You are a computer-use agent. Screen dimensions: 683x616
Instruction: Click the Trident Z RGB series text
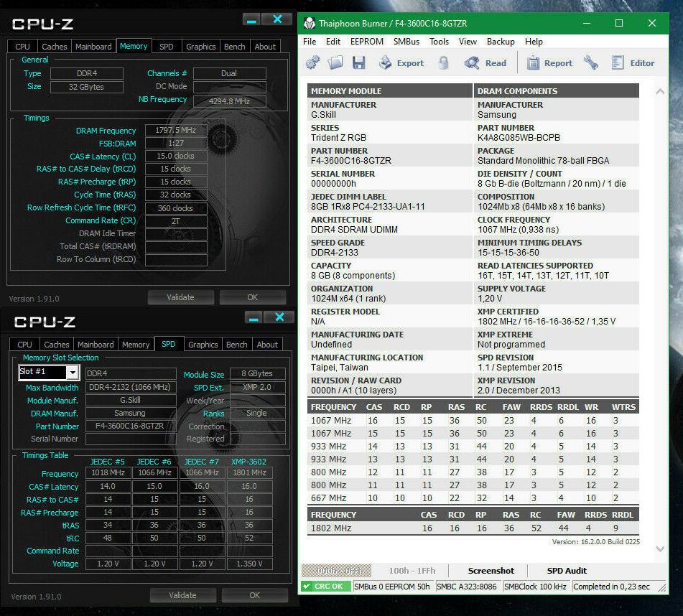point(338,138)
